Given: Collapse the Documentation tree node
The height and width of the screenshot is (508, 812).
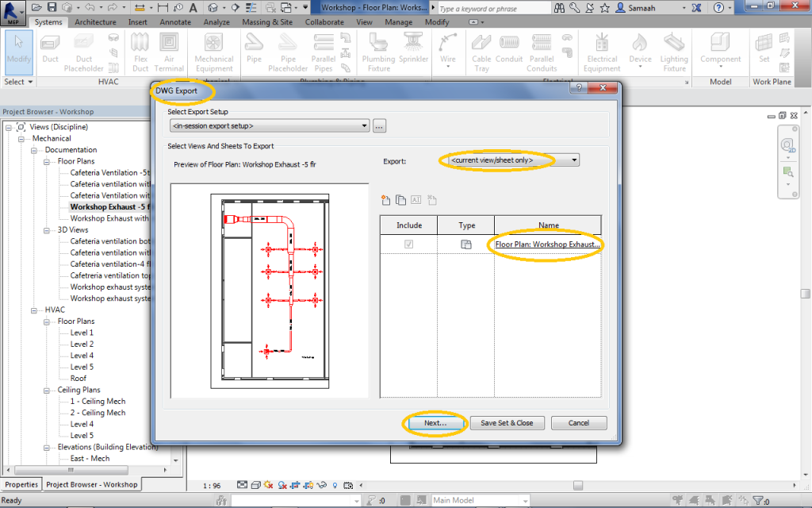Looking at the screenshot, I should [x=33, y=150].
